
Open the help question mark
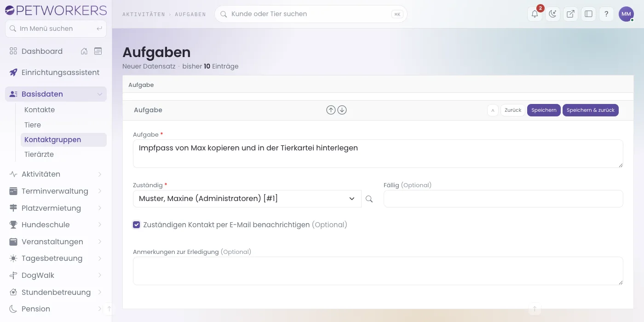[606, 14]
